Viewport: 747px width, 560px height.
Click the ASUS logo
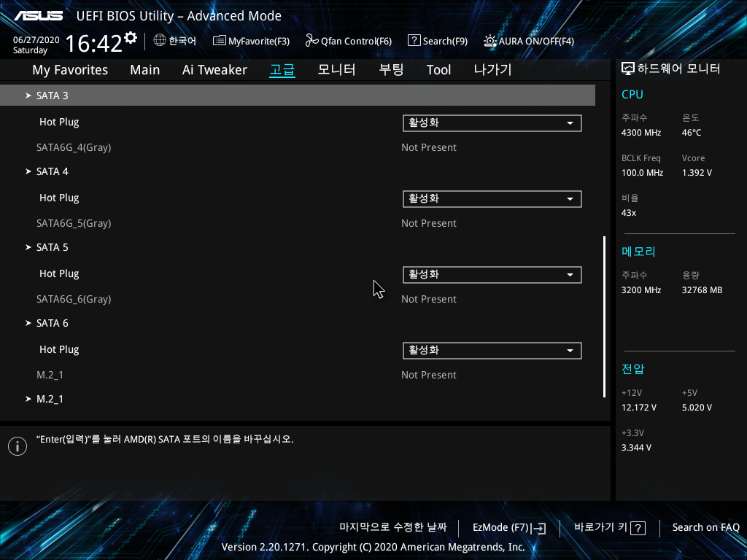pyautogui.click(x=38, y=16)
